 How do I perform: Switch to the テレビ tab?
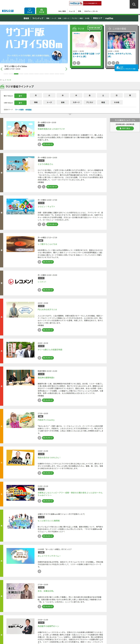[x=30, y=11]
